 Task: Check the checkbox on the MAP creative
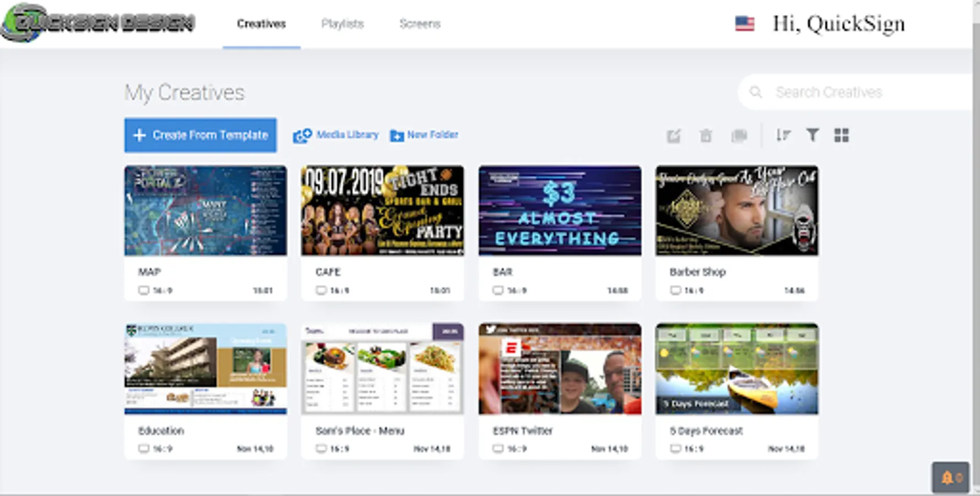point(144,289)
